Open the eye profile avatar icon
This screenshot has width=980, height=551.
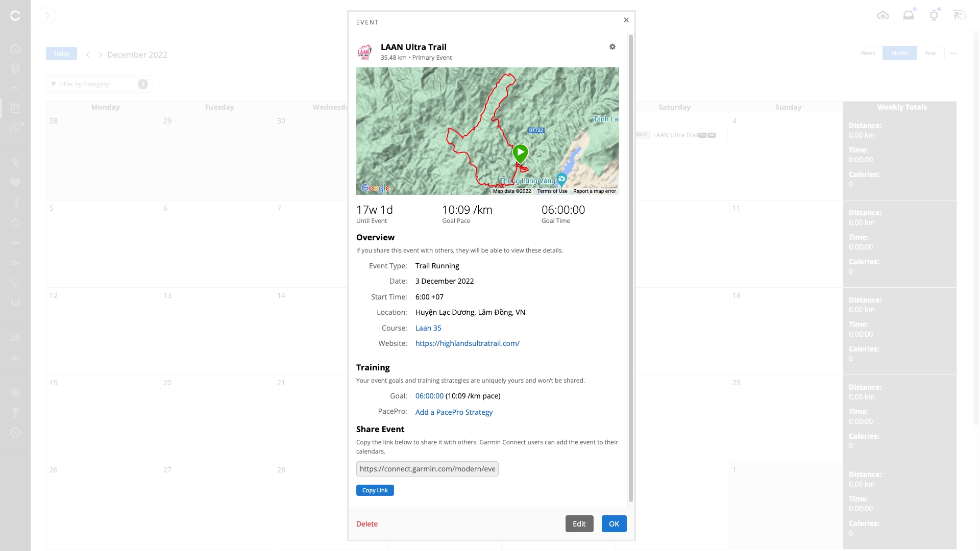960,15
